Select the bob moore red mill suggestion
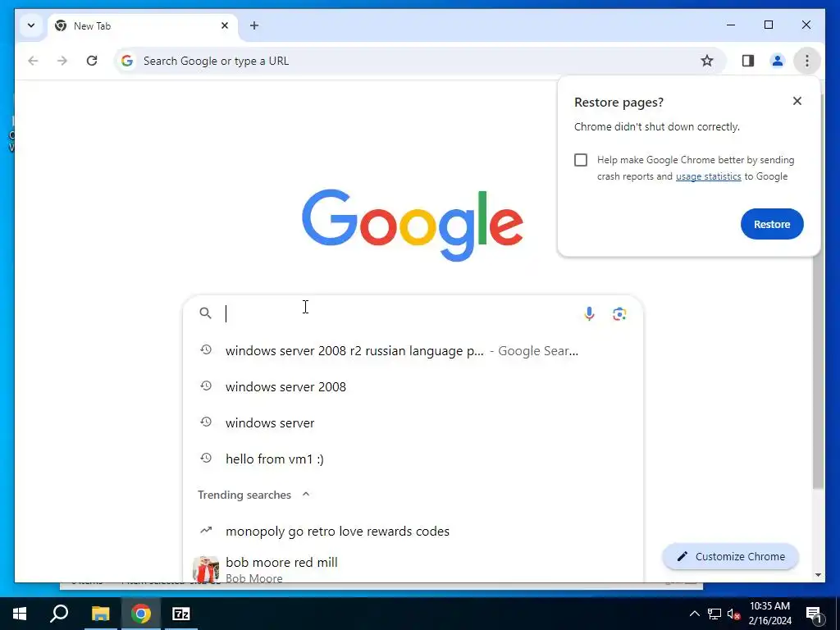 pos(413,568)
